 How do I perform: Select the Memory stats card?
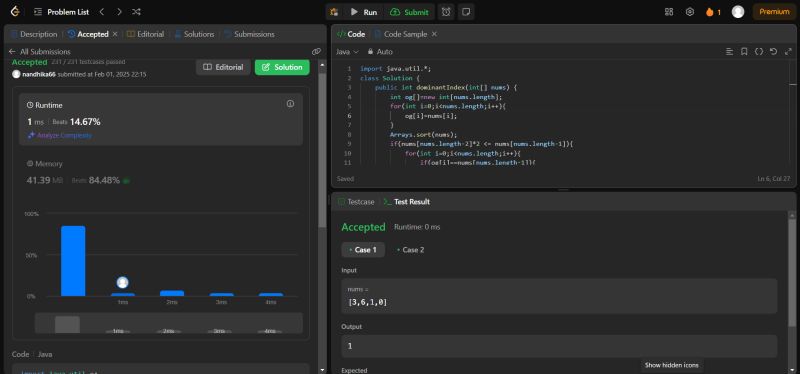point(161,172)
